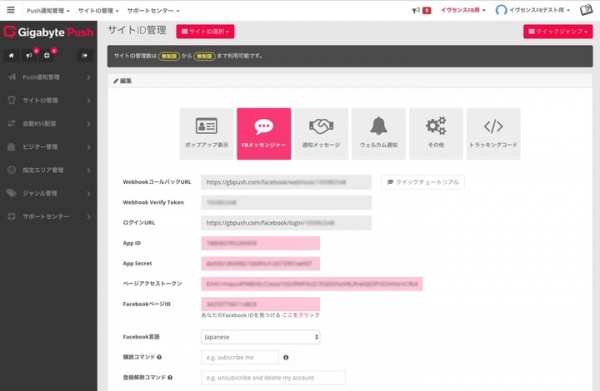Expand サポートセンター in the sidebar
Viewport: 600px width, 391px height.
click(49, 217)
